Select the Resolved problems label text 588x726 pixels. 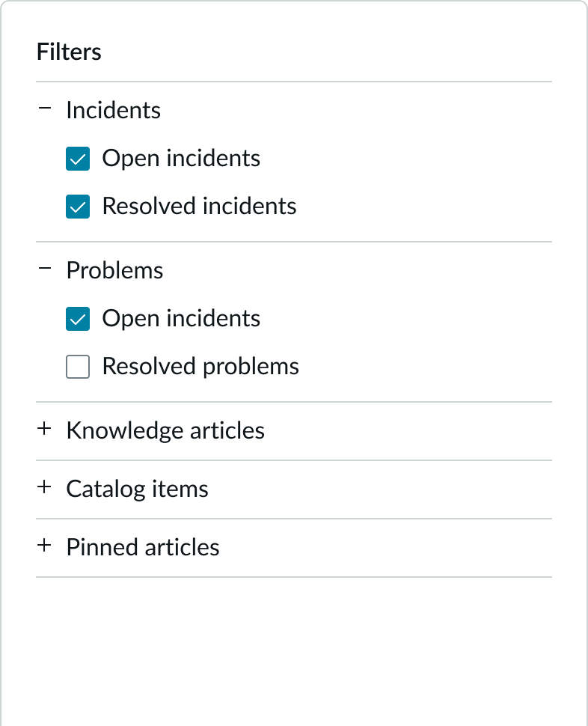pyautogui.click(x=202, y=366)
